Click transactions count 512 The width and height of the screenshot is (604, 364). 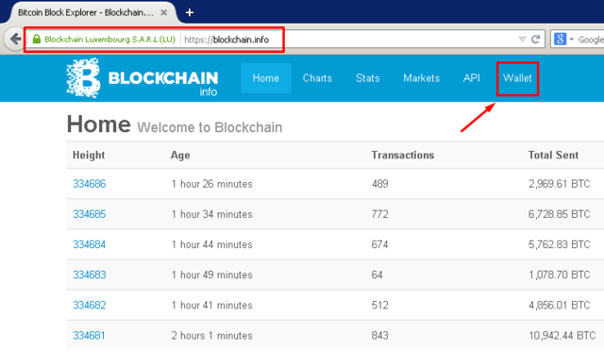[379, 306]
